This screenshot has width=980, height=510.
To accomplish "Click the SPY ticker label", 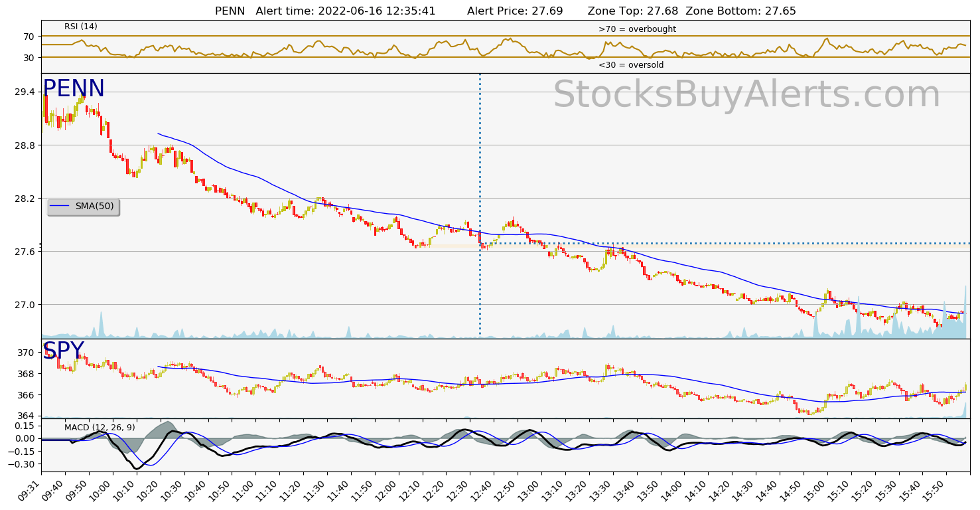I will (x=64, y=351).
